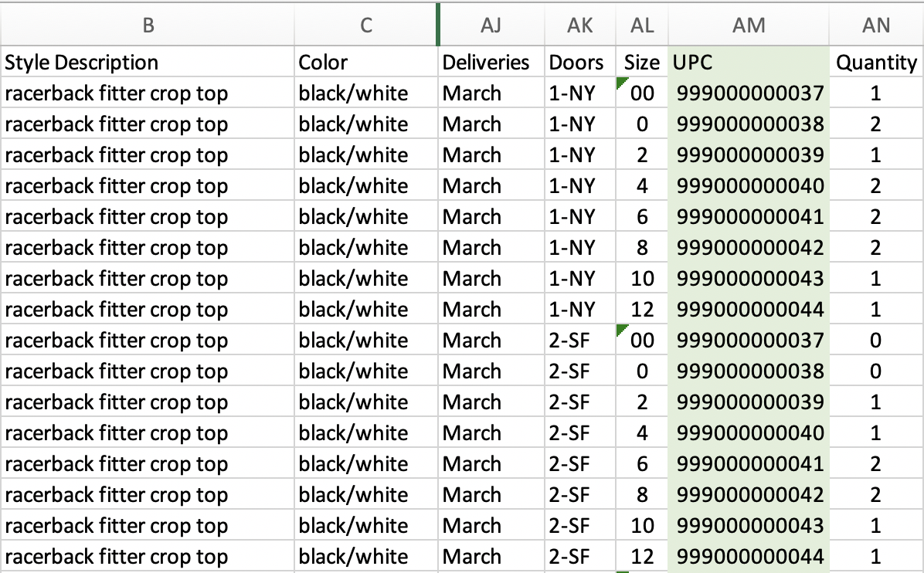The height and width of the screenshot is (573, 924).
Task: Click "racerback fitter crop top" for 2-SF size 10
Action: pyautogui.click(x=148, y=525)
